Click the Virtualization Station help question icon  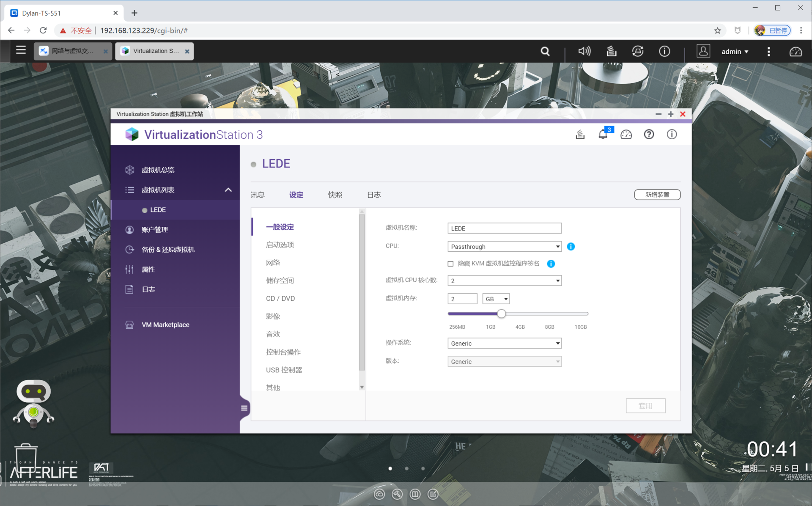[649, 135]
